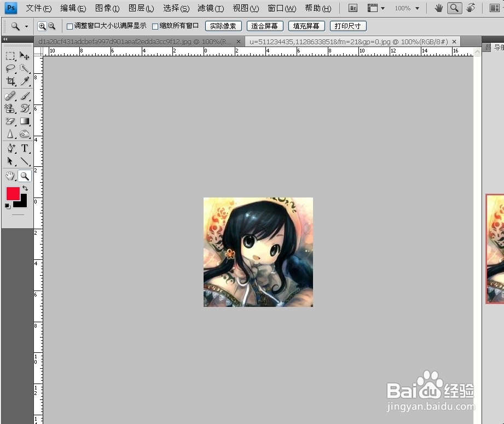Image resolution: width=504 pixels, height=424 pixels.
Task: Select the Horizontal Type tool
Action: pyautogui.click(x=25, y=148)
